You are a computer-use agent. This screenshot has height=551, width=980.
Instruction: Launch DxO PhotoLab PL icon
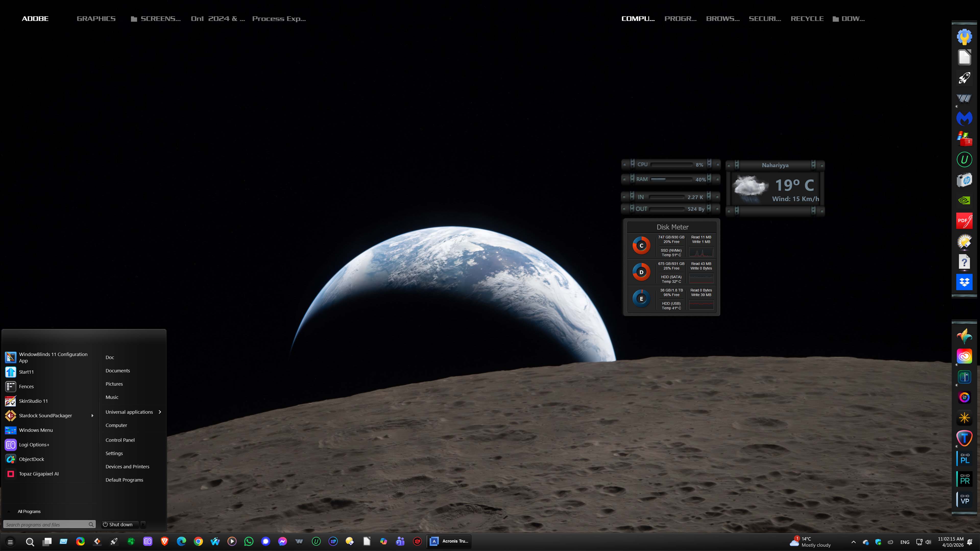[x=964, y=458]
